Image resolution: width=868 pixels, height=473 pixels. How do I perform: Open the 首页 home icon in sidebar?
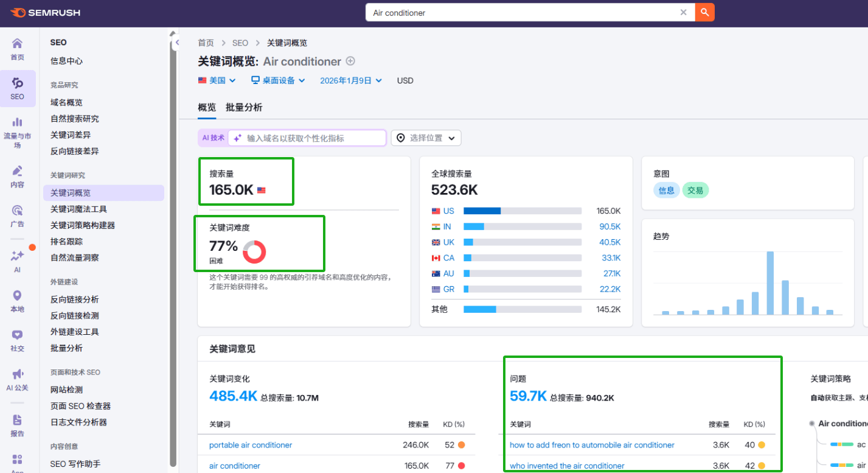click(18, 49)
